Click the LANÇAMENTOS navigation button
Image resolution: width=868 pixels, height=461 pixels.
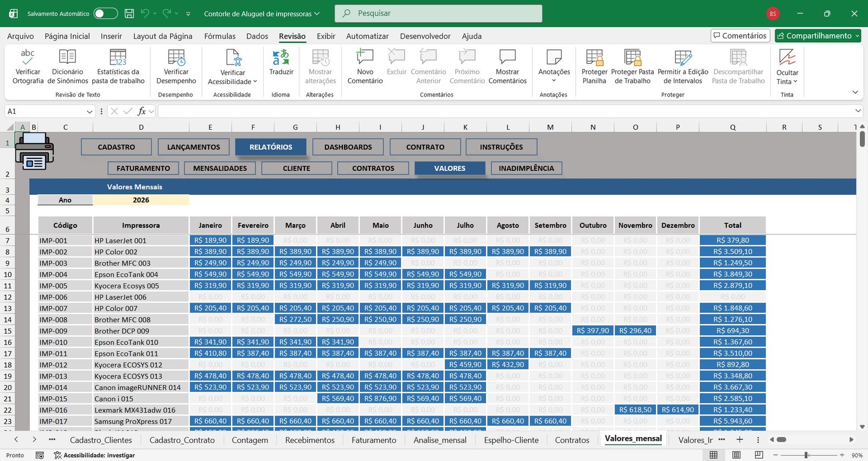pyautogui.click(x=194, y=147)
